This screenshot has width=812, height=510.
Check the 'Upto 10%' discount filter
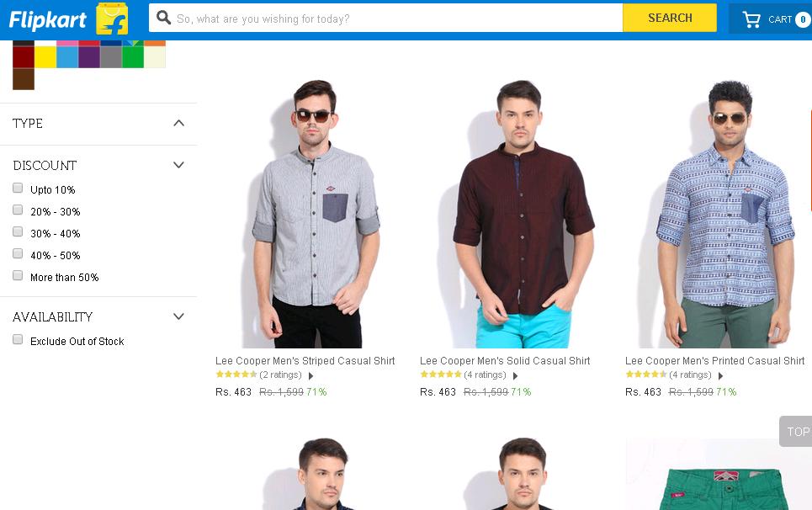(18, 188)
